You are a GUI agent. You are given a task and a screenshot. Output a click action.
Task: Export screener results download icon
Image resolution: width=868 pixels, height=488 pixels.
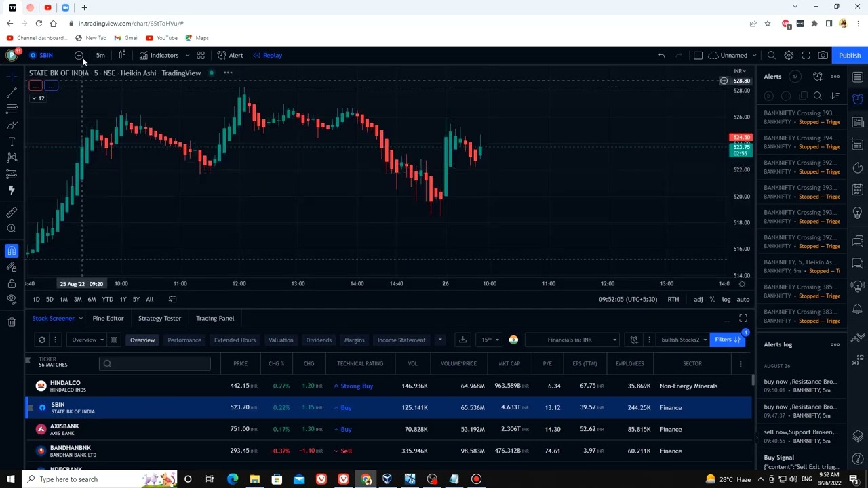[x=462, y=340]
